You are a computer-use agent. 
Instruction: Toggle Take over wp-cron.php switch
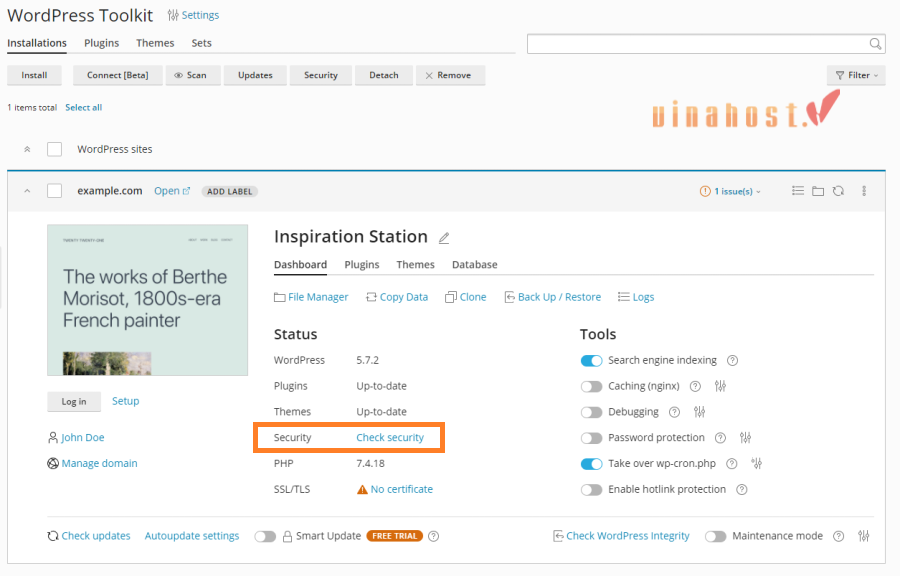pyautogui.click(x=591, y=464)
